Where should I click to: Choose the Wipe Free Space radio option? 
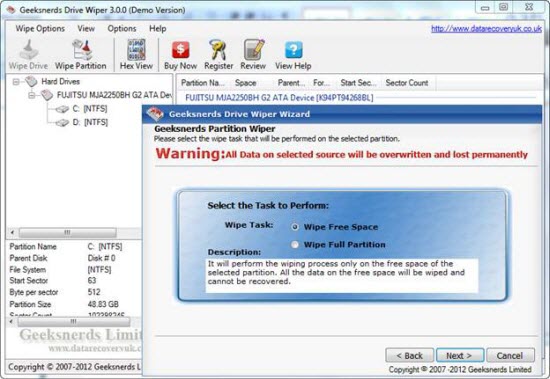[x=295, y=227]
